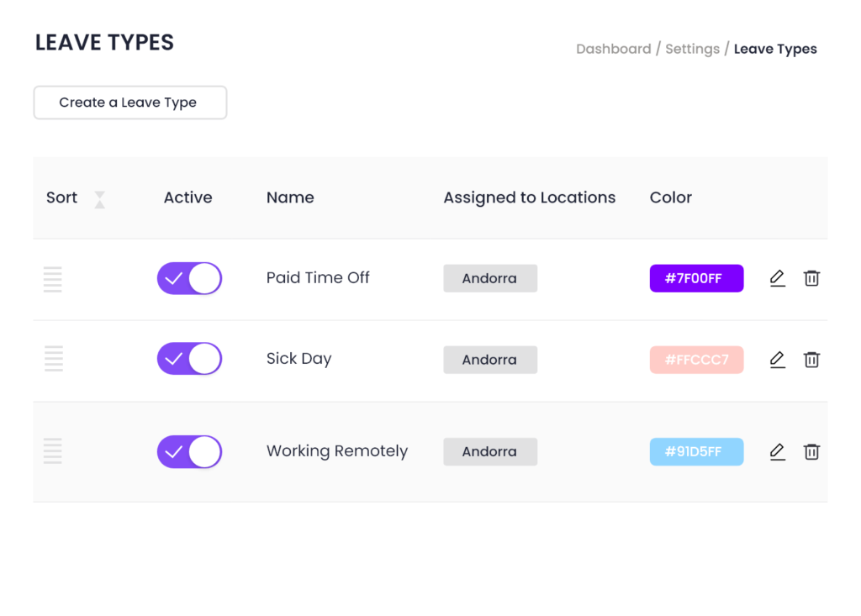Delete the Working Remotely leave type
Viewport: 861px width, 616px height.
(811, 452)
